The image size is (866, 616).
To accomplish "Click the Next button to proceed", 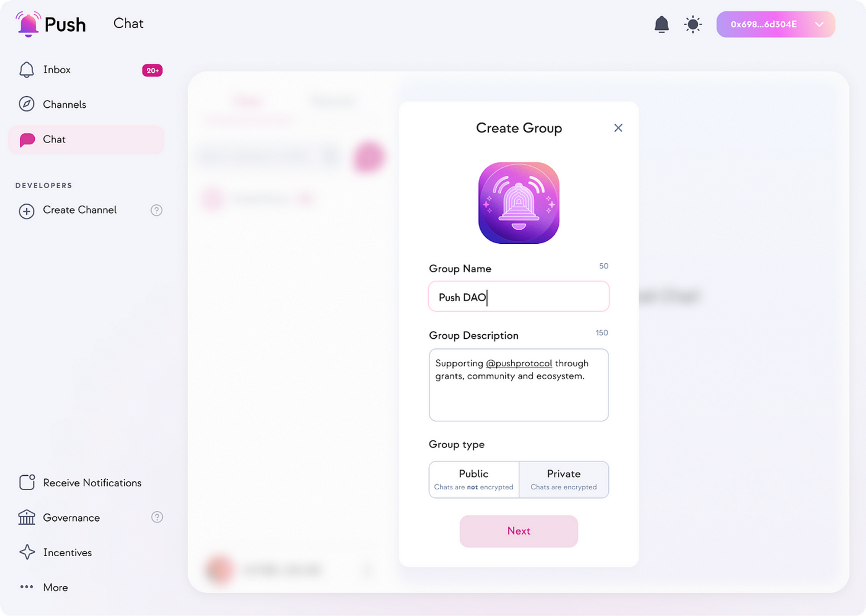I will click(x=519, y=531).
